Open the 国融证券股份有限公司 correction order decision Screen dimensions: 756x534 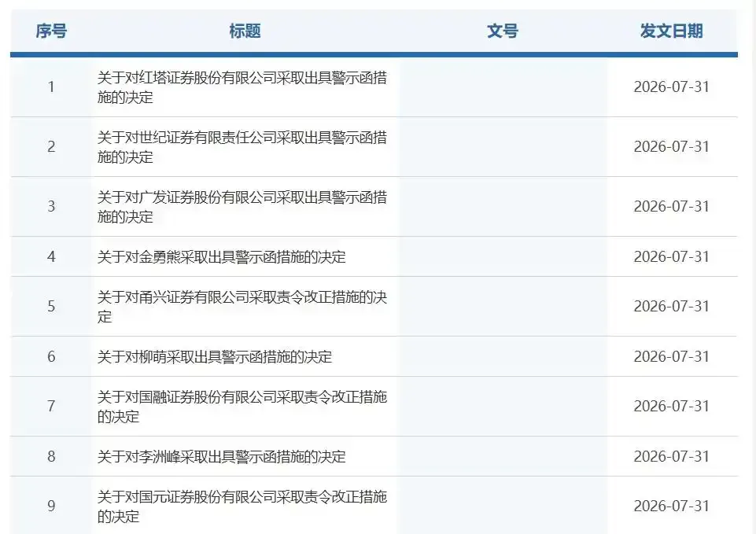pyautogui.click(x=242, y=407)
